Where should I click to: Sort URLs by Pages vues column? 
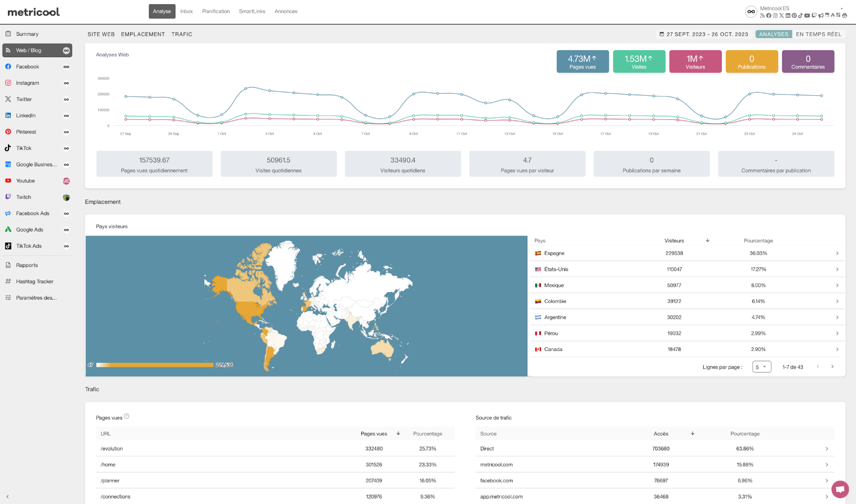coord(374,434)
